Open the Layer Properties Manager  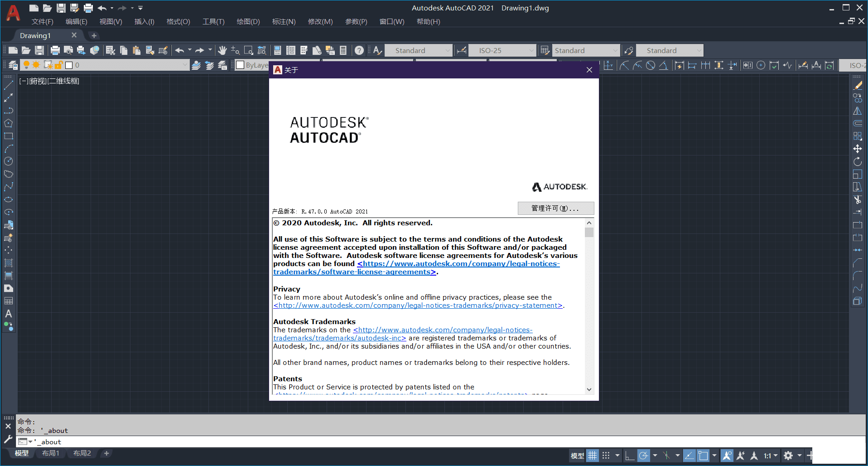coord(13,65)
